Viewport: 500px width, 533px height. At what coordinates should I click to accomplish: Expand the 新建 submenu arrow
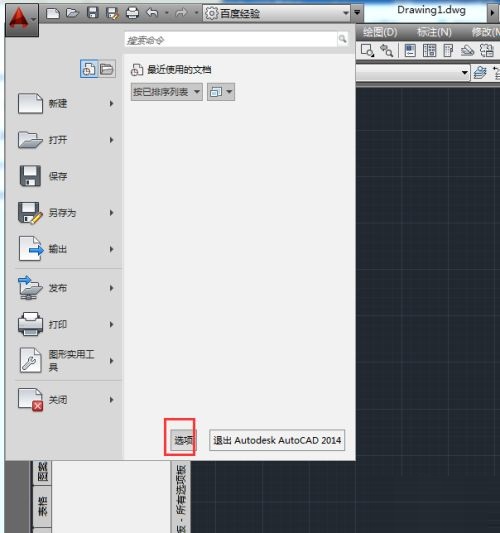point(111,103)
